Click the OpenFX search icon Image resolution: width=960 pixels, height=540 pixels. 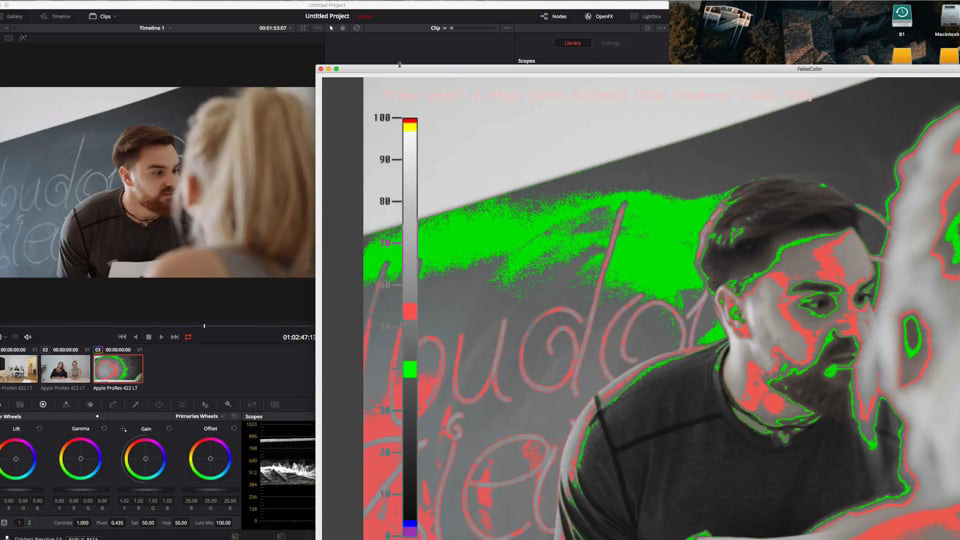click(647, 28)
